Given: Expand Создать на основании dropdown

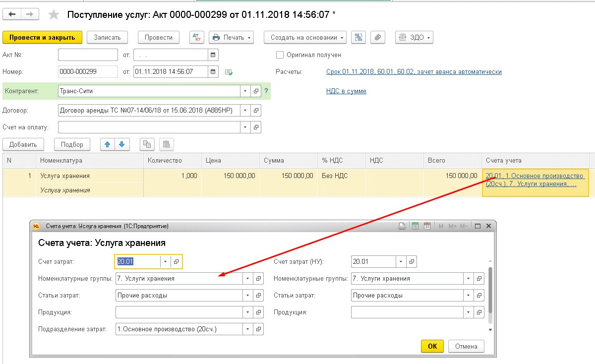Looking at the screenshot, I should pyautogui.click(x=305, y=37).
